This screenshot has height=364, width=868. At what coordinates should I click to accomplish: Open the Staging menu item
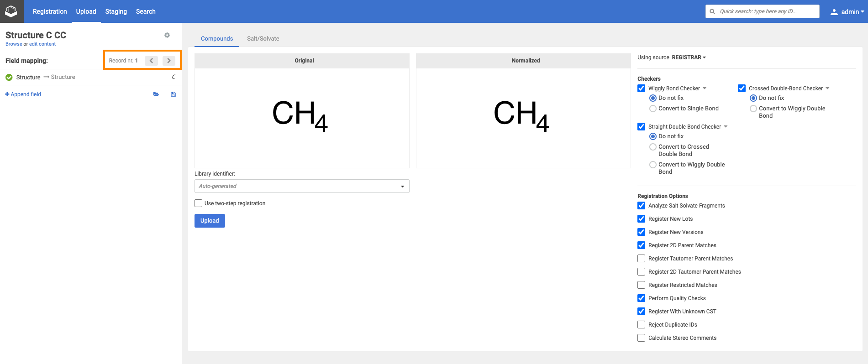pos(116,11)
